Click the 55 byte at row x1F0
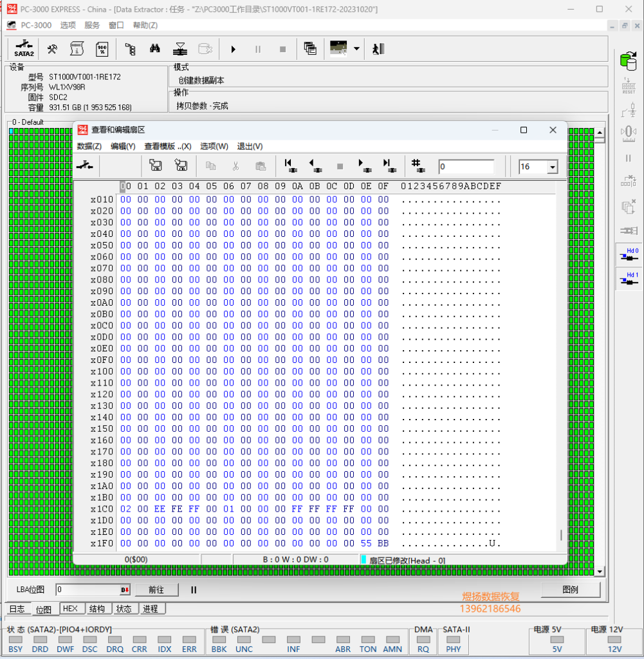The height and width of the screenshot is (659, 644). (366, 543)
